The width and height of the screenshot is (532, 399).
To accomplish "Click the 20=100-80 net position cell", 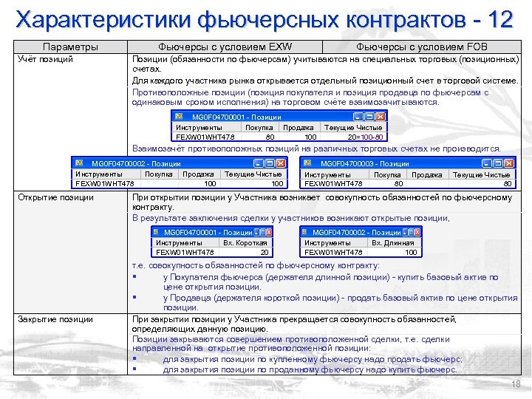I will coord(366,137).
